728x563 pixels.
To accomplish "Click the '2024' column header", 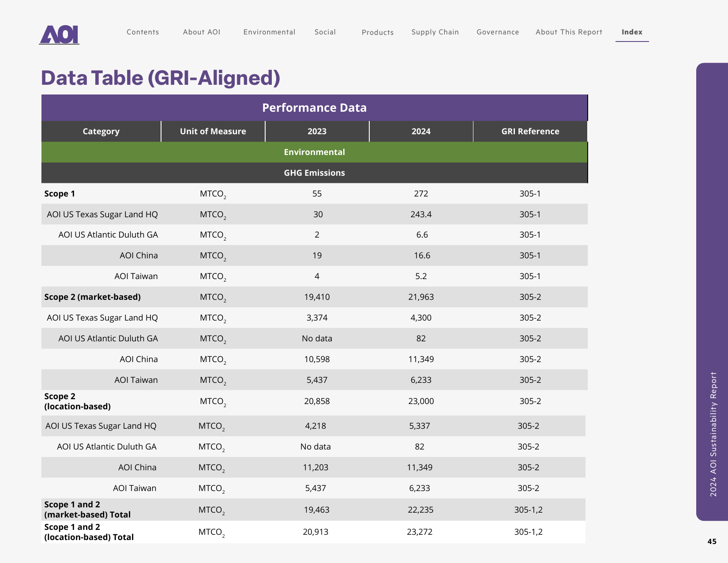I will point(421,132).
